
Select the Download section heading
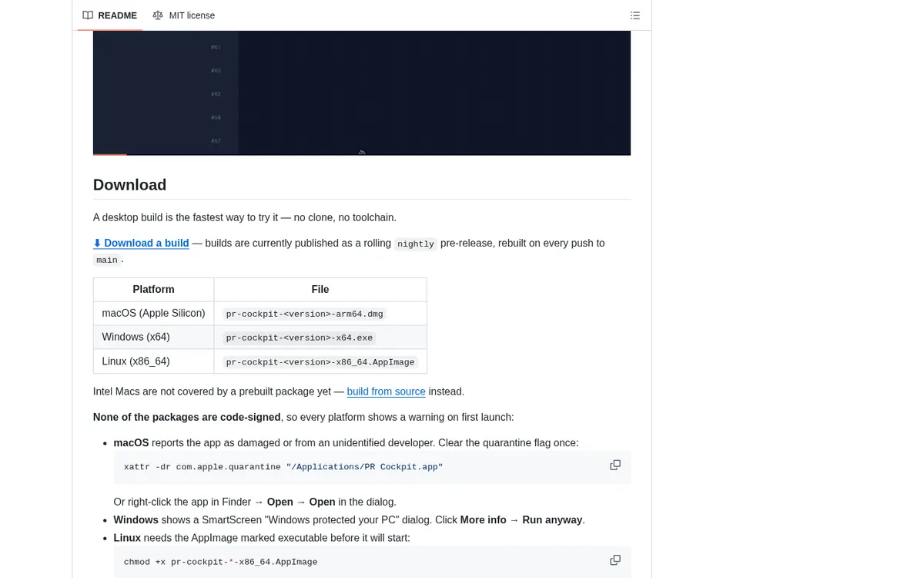tap(129, 185)
